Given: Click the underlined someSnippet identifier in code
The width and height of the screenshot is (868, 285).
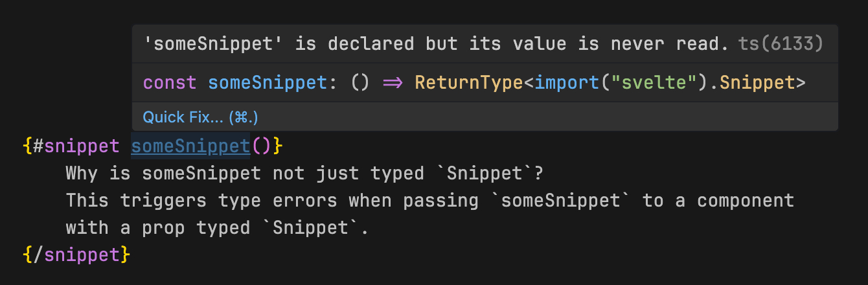Looking at the screenshot, I should click(x=190, y=146).
